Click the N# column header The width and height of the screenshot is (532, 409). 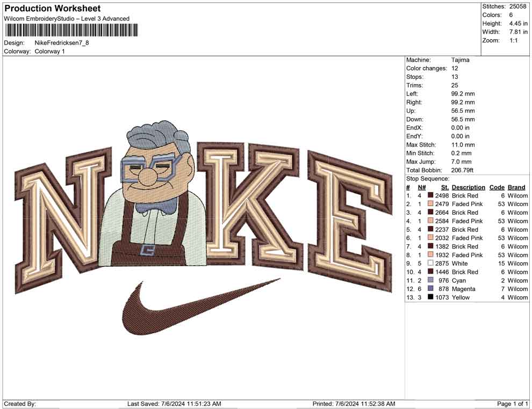pyautogui.click(x=422, y=187)
